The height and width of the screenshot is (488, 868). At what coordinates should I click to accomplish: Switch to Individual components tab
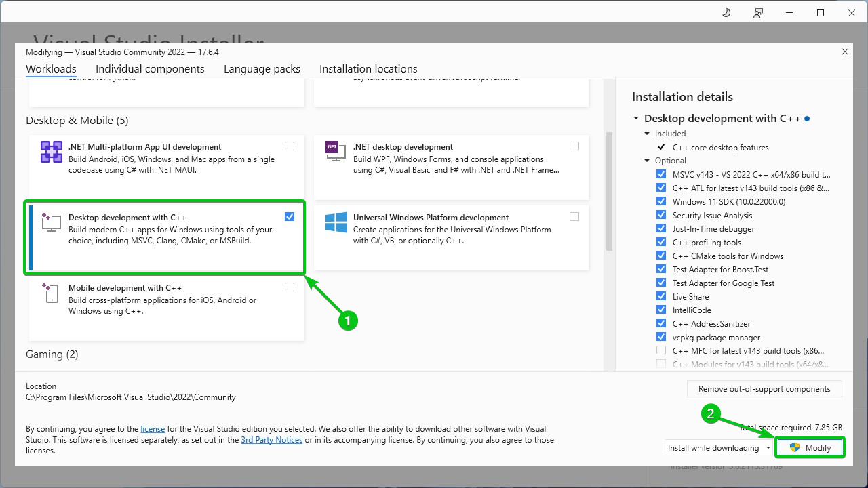pyautogui.click(x=150, y=69)
